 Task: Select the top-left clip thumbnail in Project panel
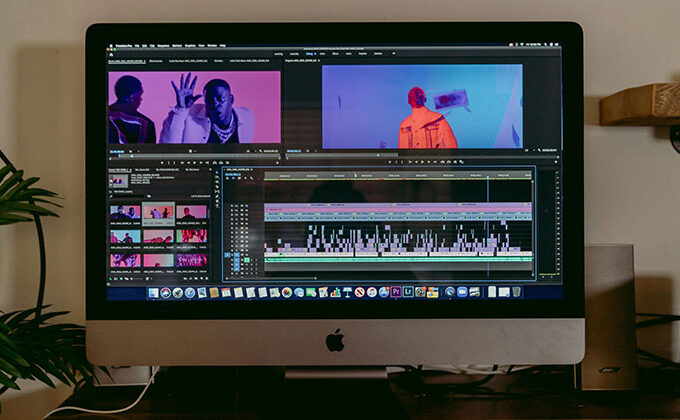pyautogui.click(x=125, y=212)
